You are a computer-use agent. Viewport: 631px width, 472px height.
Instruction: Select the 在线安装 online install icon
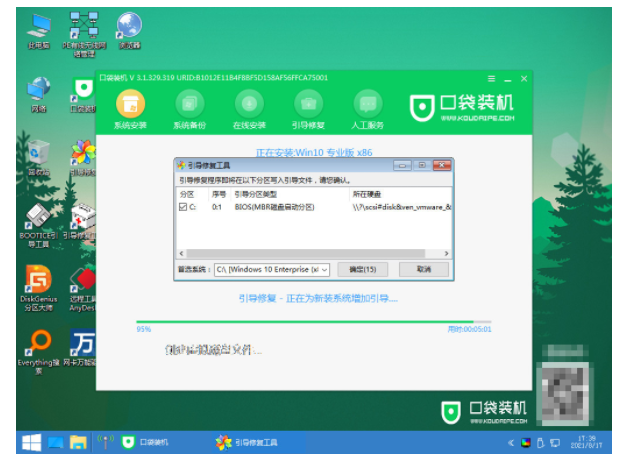(249, 104)
